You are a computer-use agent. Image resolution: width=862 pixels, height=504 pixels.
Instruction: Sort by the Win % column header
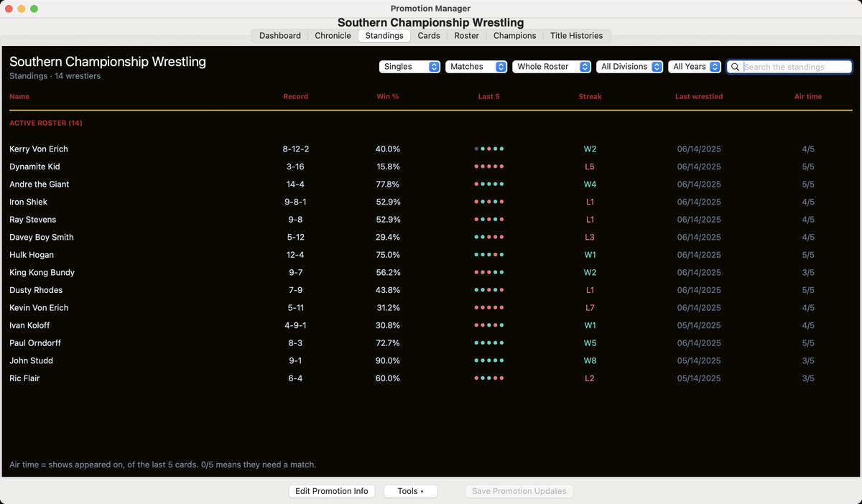[388, 96]
